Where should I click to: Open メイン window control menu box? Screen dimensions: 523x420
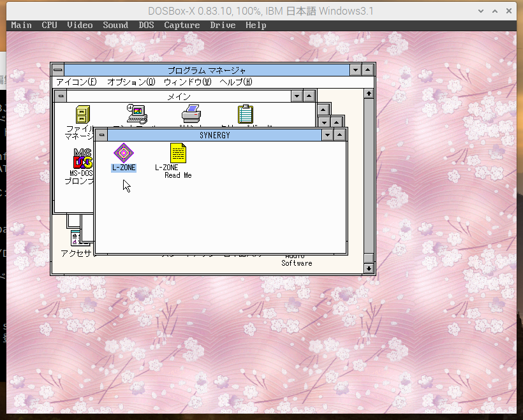click(x=61, y=96)
